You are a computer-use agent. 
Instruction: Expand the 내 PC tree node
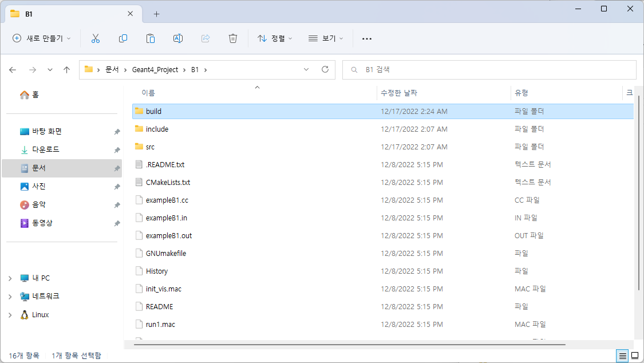10,278
